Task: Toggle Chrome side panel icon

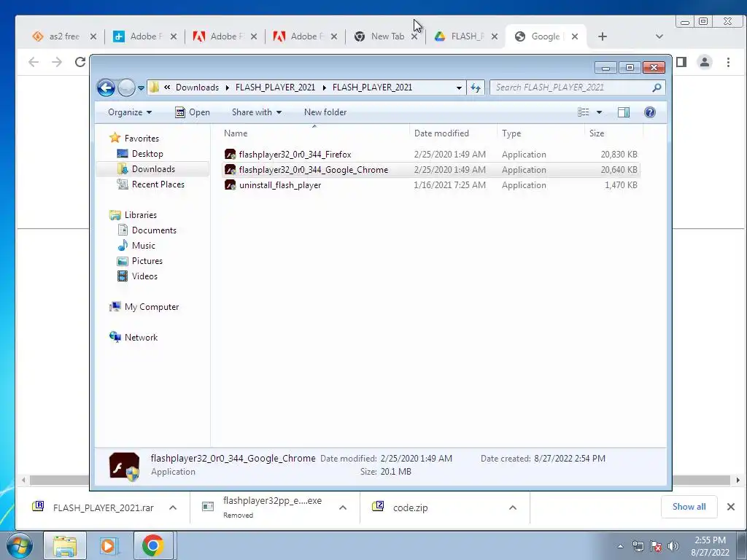Action: click(x=681, y=62)
